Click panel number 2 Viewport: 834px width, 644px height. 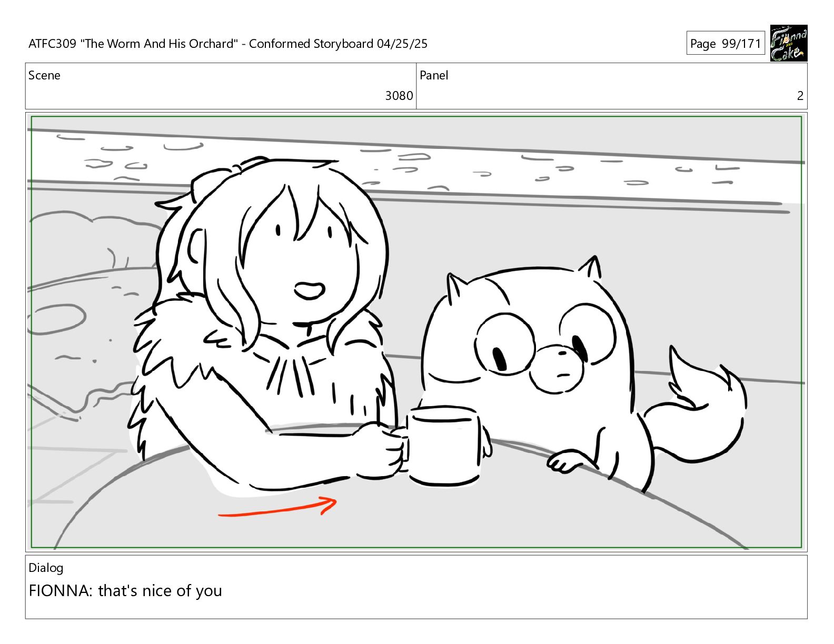[800, 96]
